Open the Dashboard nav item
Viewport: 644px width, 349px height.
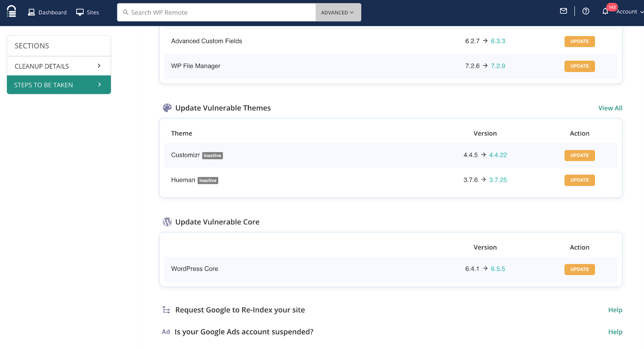47,12
